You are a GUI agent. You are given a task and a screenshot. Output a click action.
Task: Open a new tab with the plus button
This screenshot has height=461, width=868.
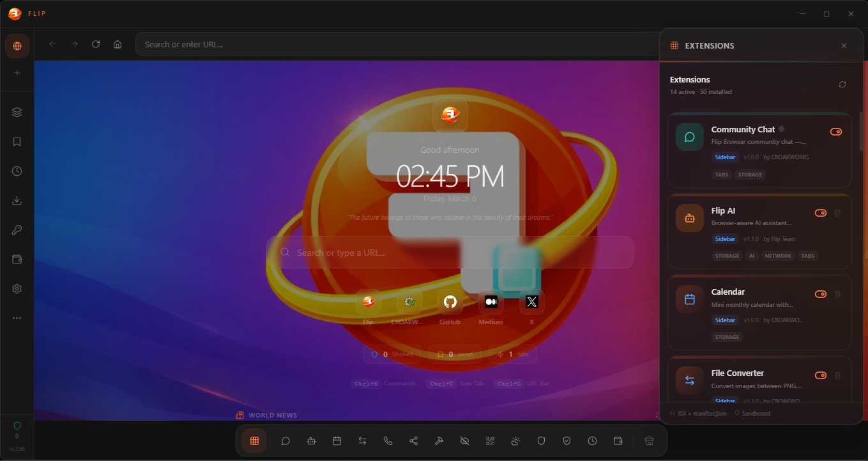17,74
